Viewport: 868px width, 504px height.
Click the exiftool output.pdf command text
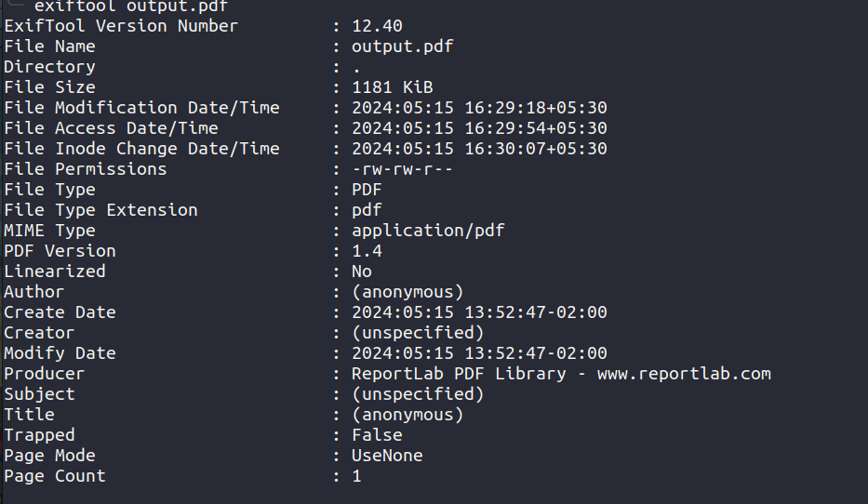[130, 7]
